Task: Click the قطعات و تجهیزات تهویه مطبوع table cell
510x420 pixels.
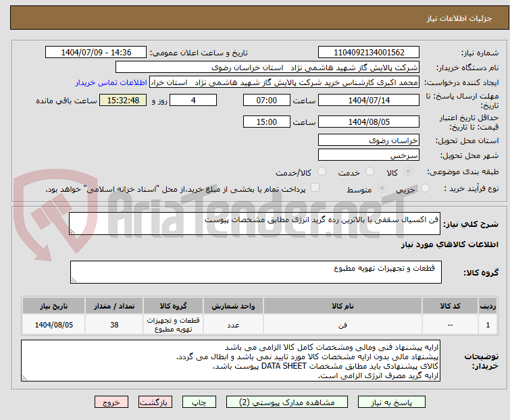Action: pyautogui.click(x=174, y=325)
